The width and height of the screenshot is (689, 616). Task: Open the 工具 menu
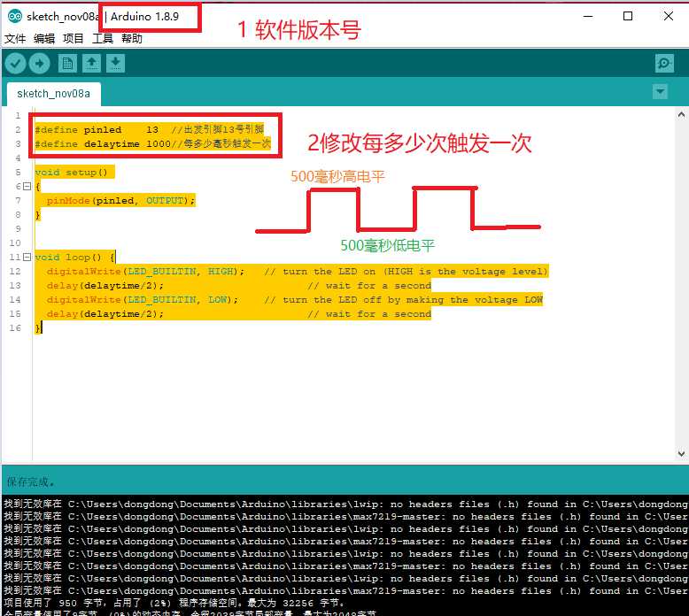103,39
